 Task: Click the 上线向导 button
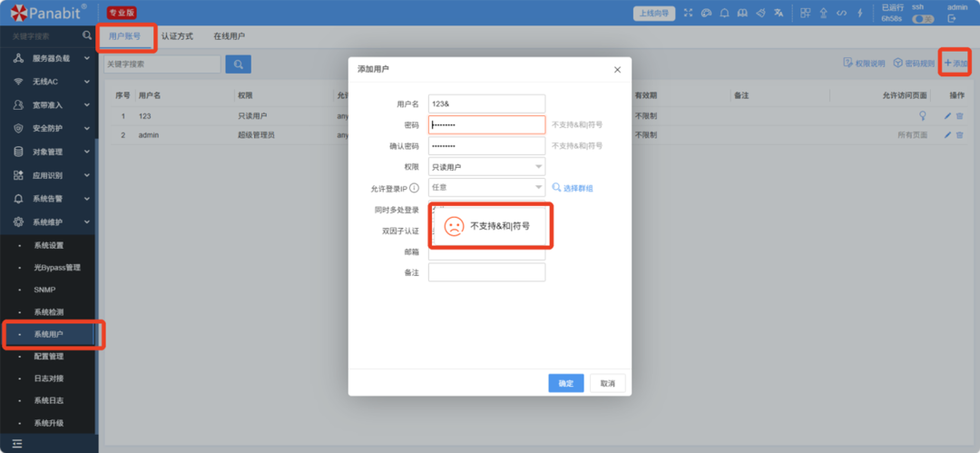[x=654, y=13]
